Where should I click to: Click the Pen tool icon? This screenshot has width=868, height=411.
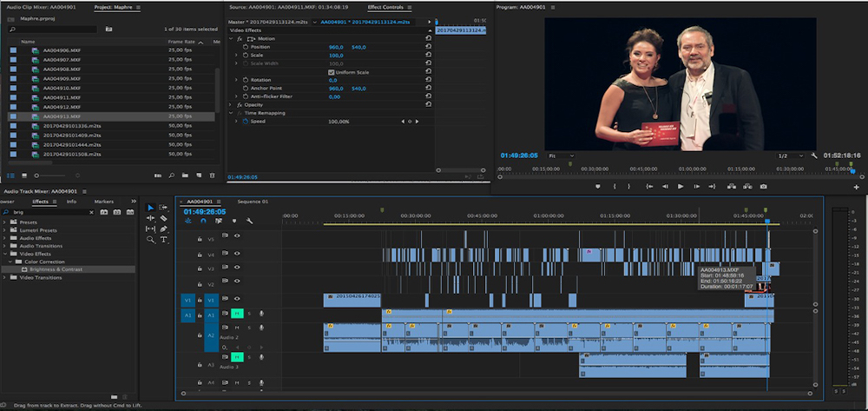(x=164, y=229)
